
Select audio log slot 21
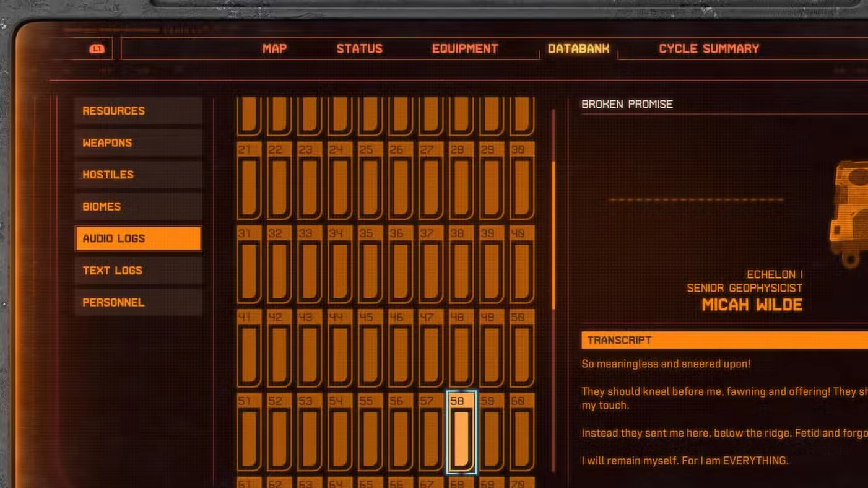tap(249, 181)
